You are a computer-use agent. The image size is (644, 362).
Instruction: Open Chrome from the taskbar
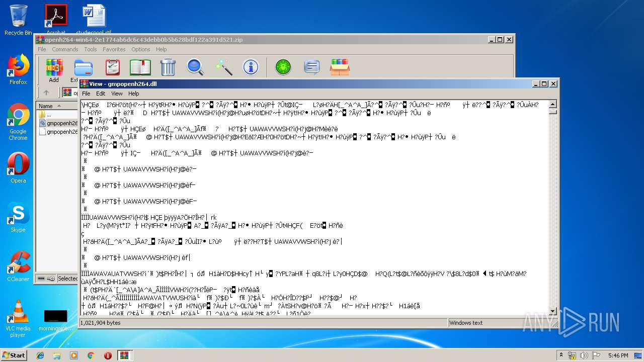pos(91,355)
